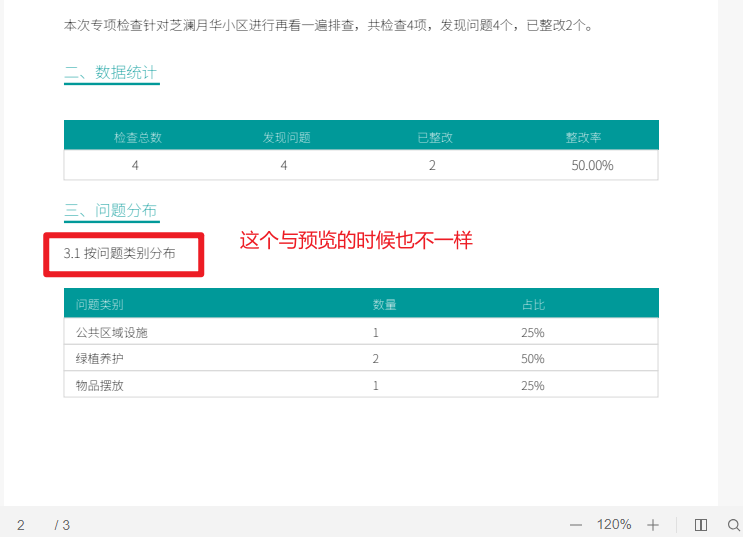Click the zoom in plus icon
Viewport: 743px width, 537px height.
coord(653,525)
